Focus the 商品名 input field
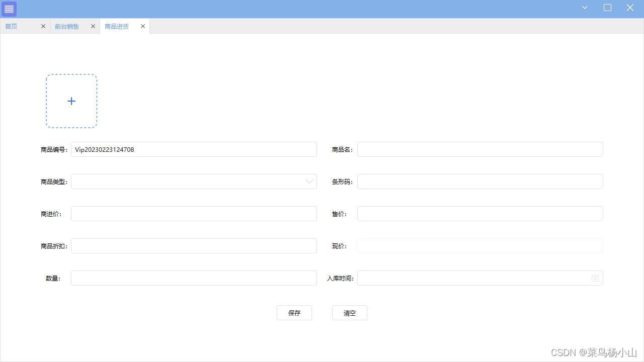The width and height of the screenshot is (644, 362). coord(480,149)
